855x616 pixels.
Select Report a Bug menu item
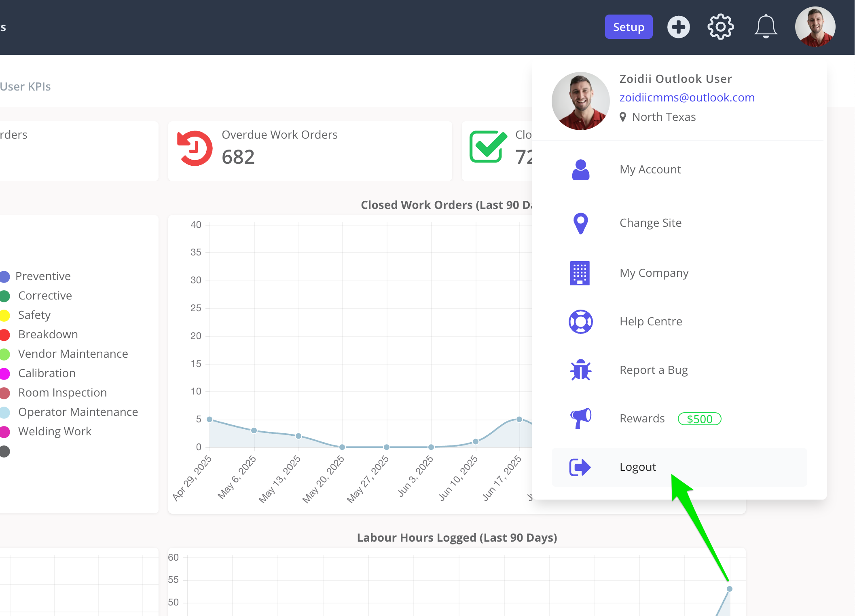pos(679,370)
